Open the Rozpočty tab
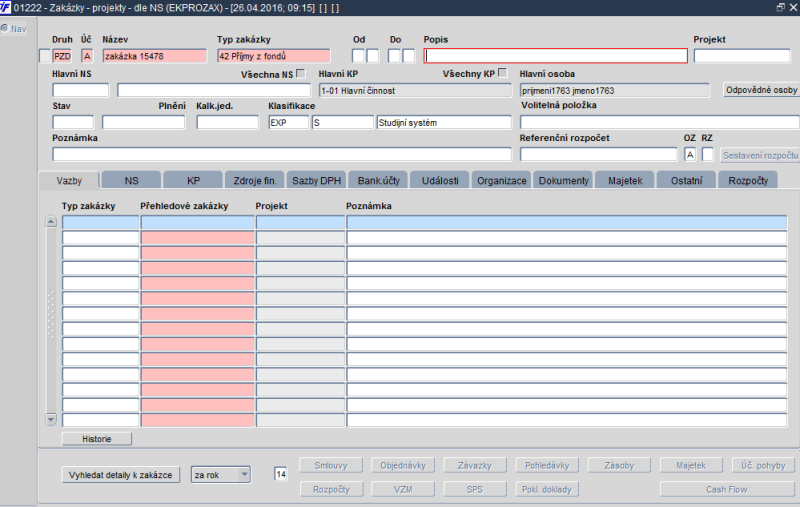The width and height of the screenshot is (800, 507). [x=748, y=181]
